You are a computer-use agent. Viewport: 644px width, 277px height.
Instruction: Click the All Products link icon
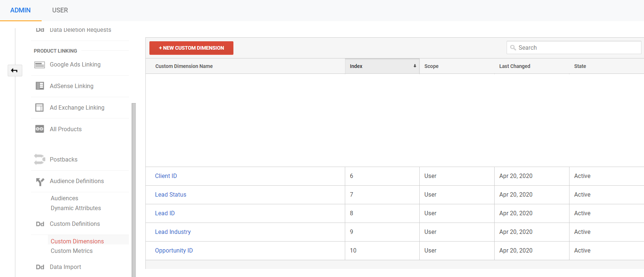tap(39, 129)
